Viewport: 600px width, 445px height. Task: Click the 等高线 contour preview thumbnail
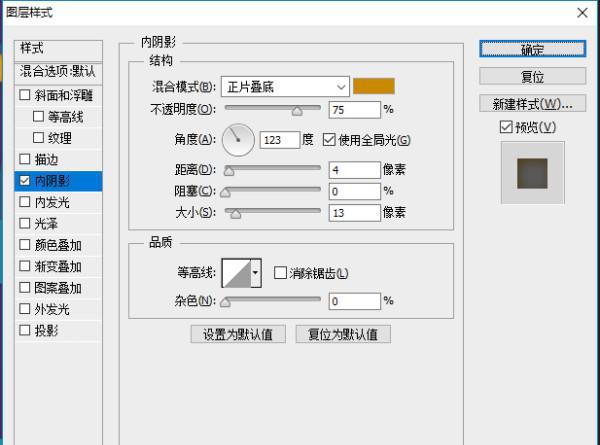(x=236, y=273)
